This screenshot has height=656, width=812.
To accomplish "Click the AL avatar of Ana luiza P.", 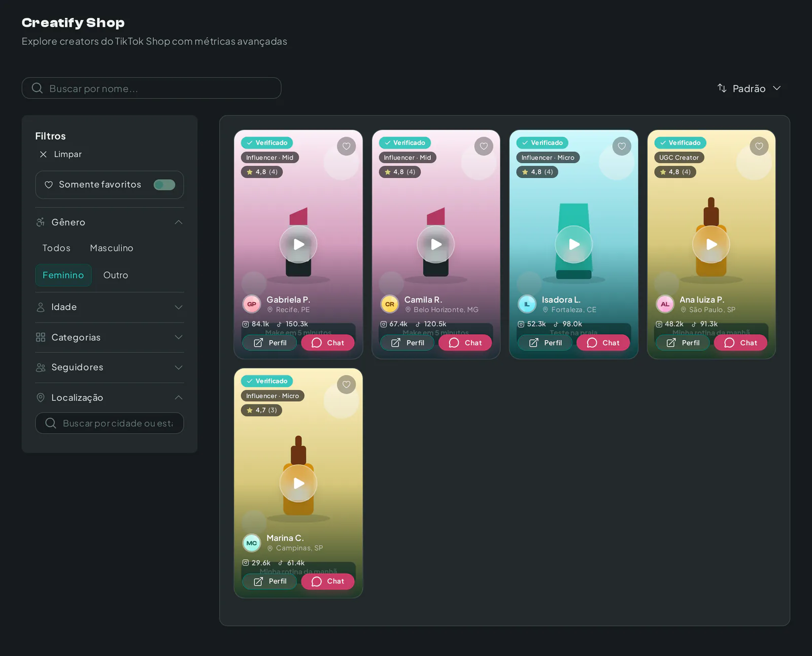I will pos(665,304).
